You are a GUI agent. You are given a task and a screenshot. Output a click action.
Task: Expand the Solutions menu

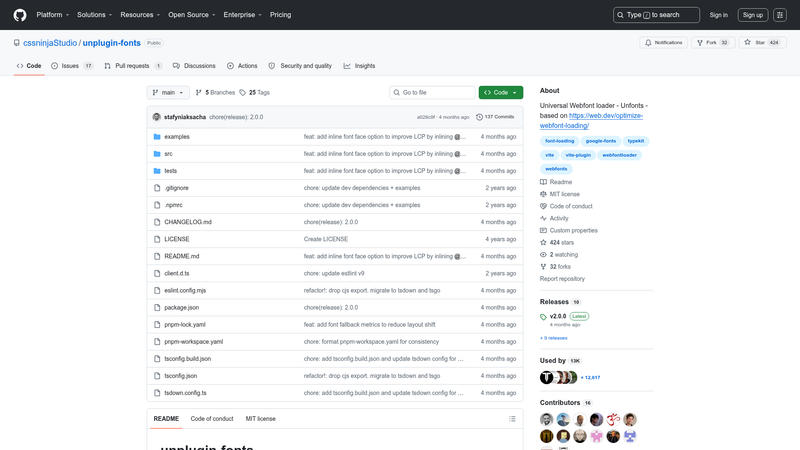[x=94, y=15]
